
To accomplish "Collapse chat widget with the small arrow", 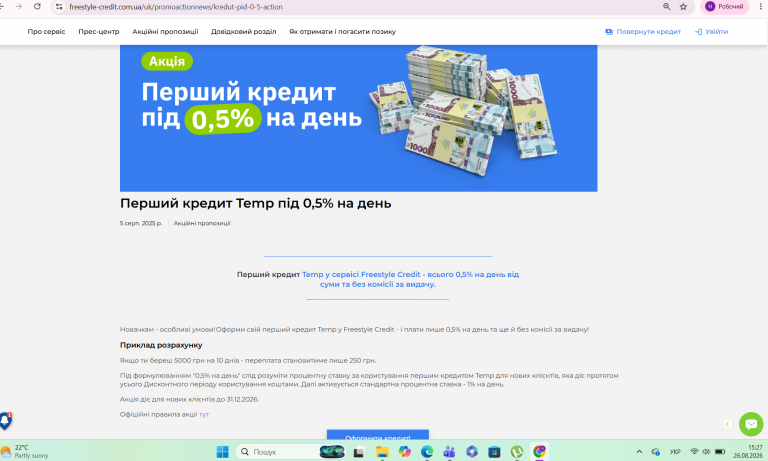I will [727, 424].
